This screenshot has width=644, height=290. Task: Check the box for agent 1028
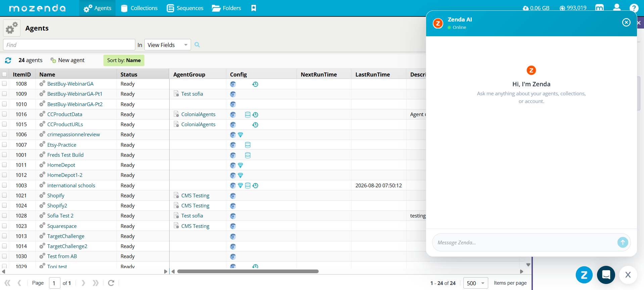(5, 215)
